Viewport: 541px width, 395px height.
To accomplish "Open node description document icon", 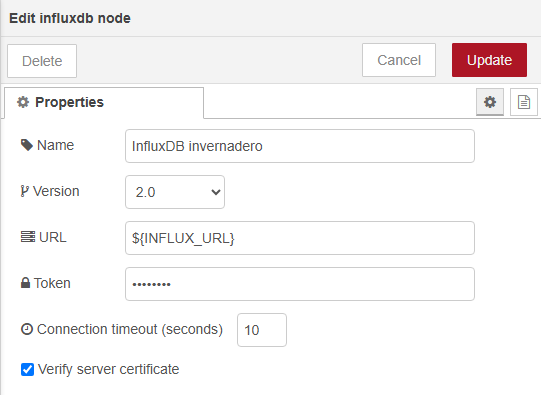I will [x=523, y=102].
